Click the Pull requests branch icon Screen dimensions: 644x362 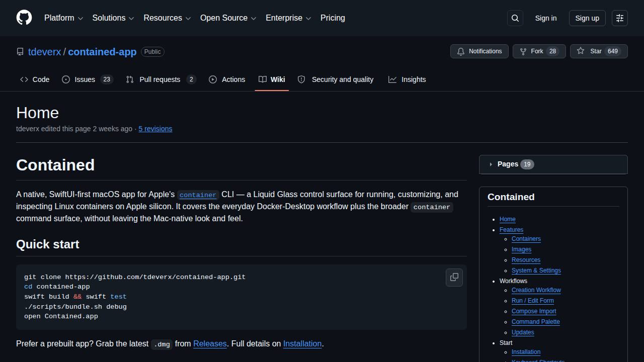(x=130, y=79)
